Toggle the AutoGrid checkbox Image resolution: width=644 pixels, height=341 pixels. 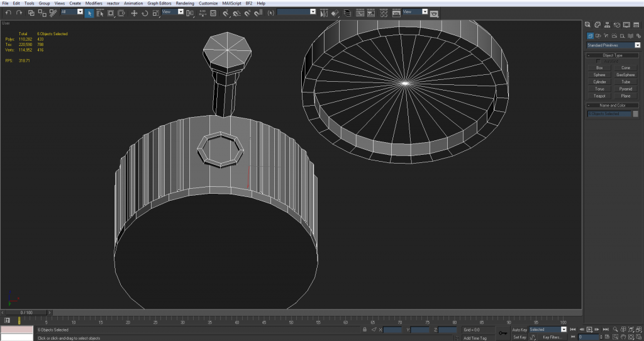coord(599,61)
